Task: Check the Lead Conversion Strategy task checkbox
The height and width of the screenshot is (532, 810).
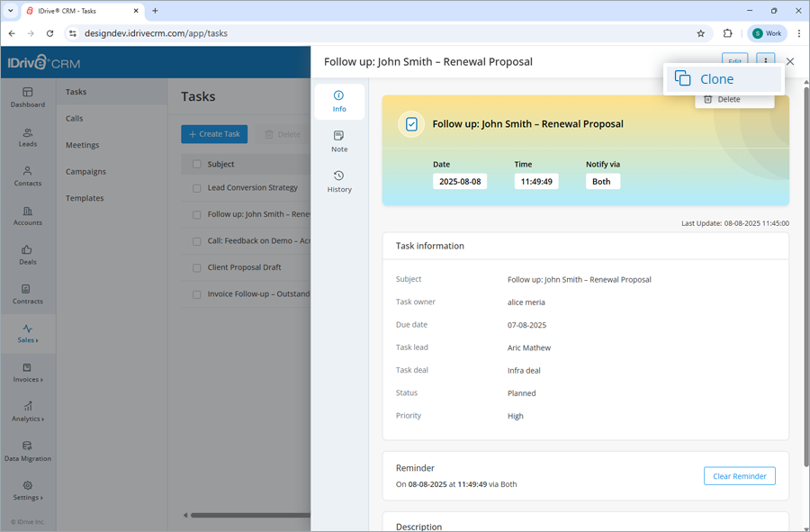Action: pos(196,188)
